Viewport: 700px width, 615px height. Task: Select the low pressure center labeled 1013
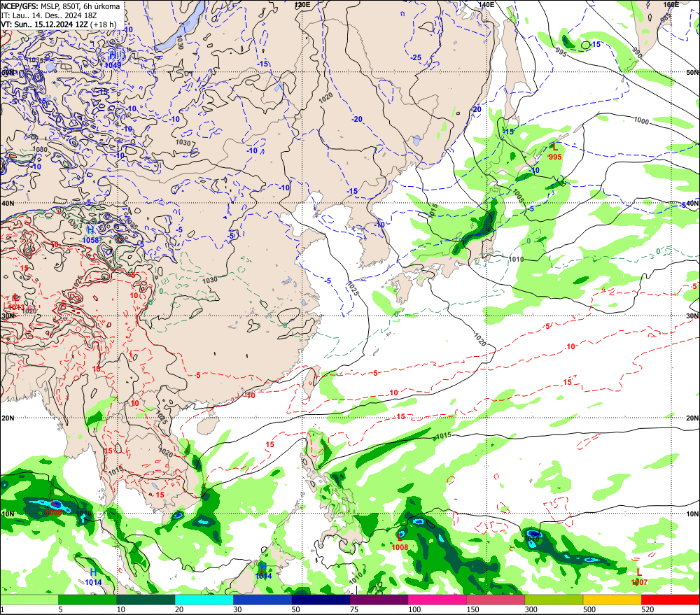[16, 302]
